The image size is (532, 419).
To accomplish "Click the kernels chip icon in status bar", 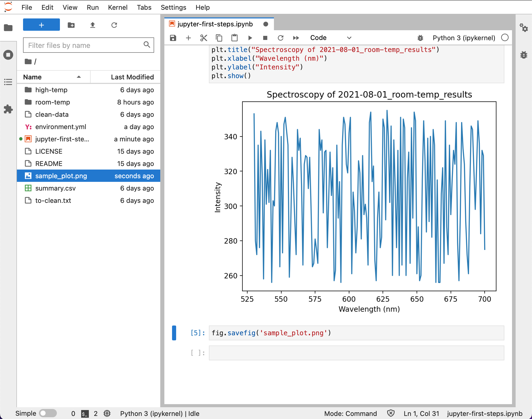I will point(107,413).
